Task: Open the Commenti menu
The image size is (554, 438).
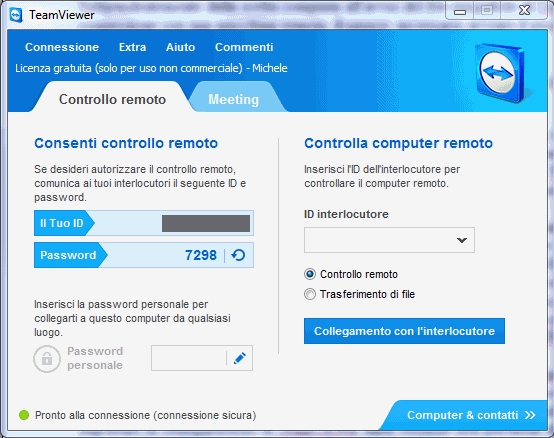Action: [244, 47]
